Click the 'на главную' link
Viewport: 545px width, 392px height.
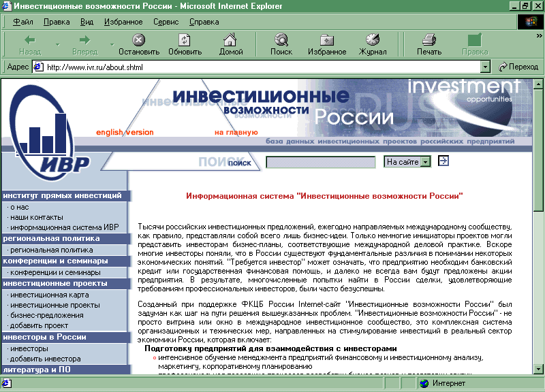[x=236, y=132]
